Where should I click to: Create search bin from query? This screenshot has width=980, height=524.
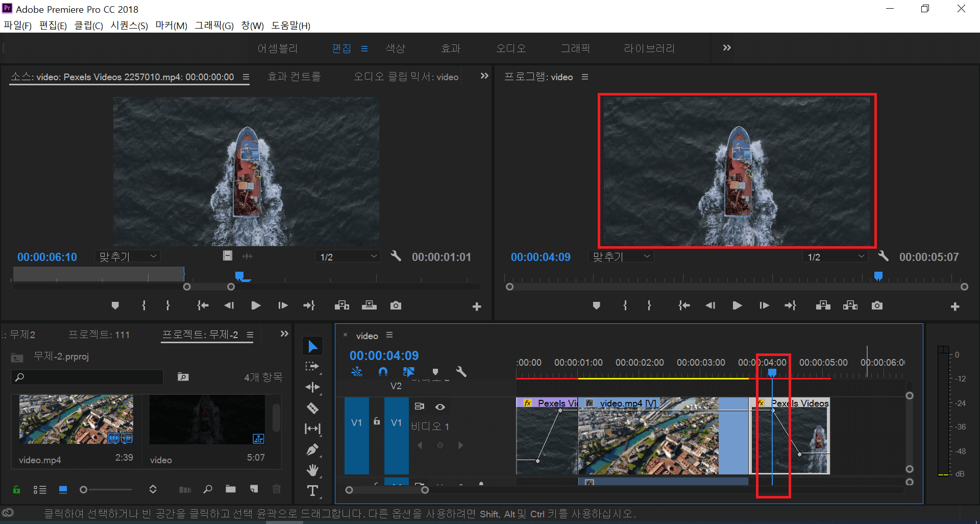pos(183,377)
